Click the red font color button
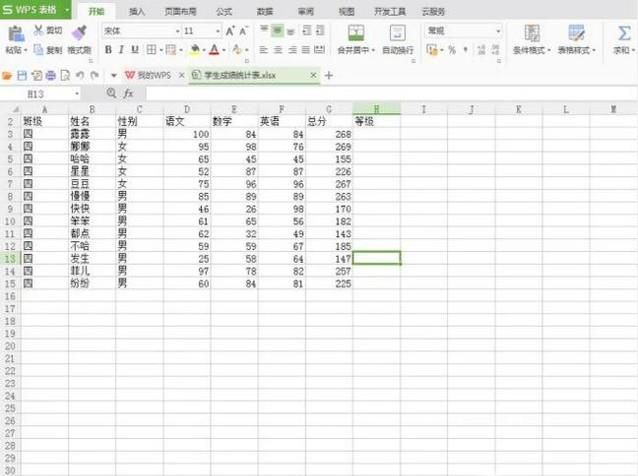The height and width of the screenshot is (476, 638). pyautogui.click(x=214, y=49)
